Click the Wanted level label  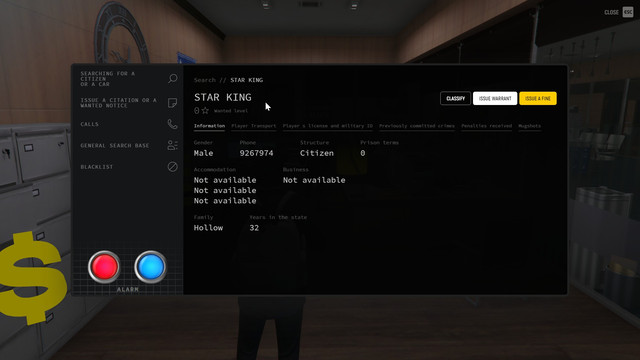231,111
